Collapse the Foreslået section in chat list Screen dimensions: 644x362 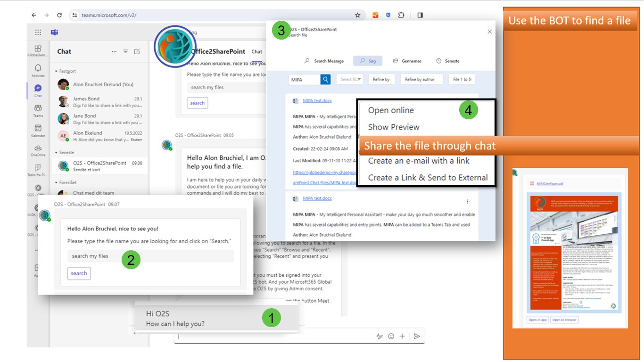pos(66,182)
